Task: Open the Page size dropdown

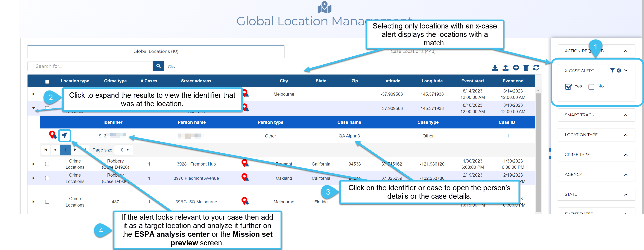Action: pyautogui.click(x=124, y=150)
